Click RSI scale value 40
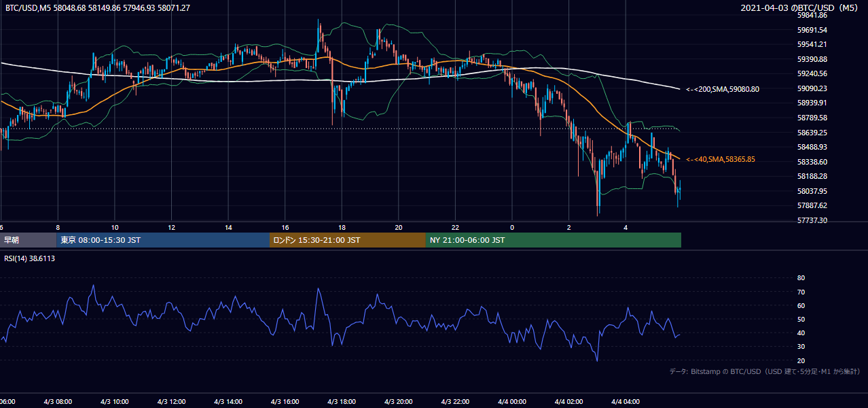This screenshot has height=408, width=868. click(x=801, y=333)
